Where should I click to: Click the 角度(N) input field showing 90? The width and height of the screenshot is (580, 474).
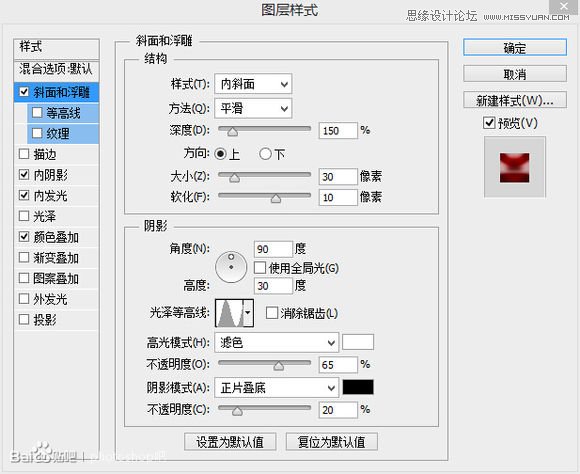pos(273,249)
